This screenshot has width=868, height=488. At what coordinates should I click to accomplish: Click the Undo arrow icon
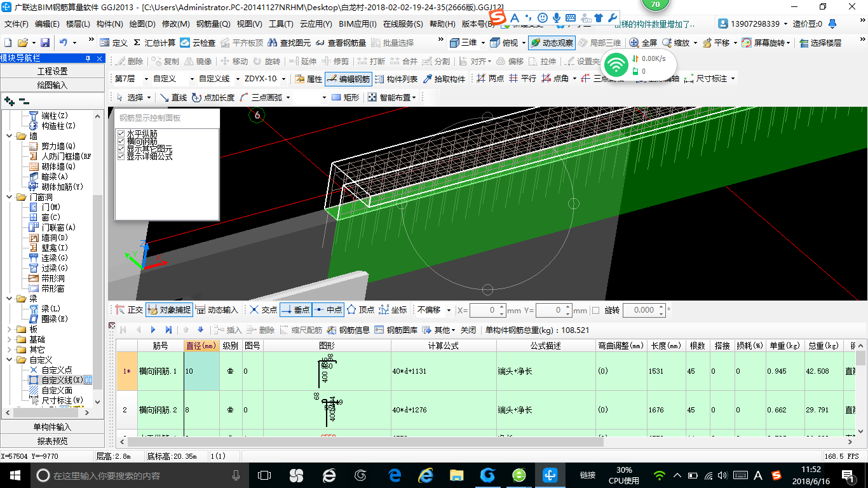[64, 43]
